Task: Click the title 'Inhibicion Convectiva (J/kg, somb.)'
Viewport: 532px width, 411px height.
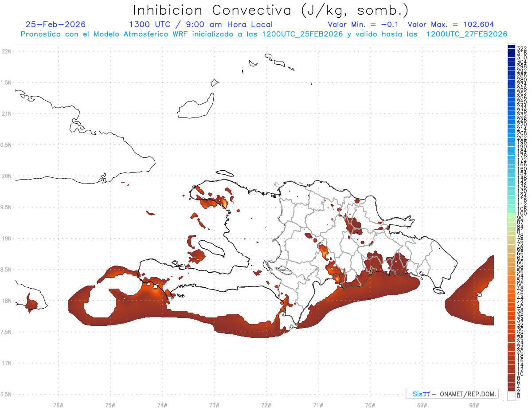Action: (270, 11)
